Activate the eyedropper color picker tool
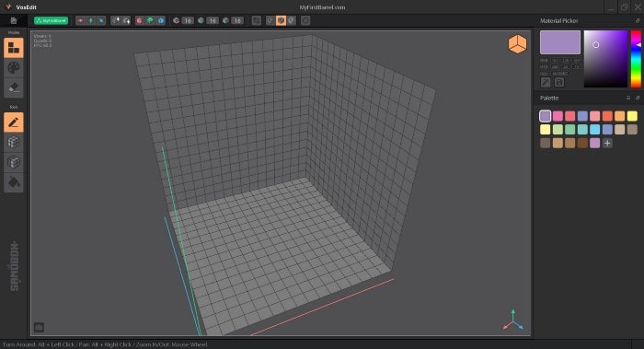 point(546,82)
